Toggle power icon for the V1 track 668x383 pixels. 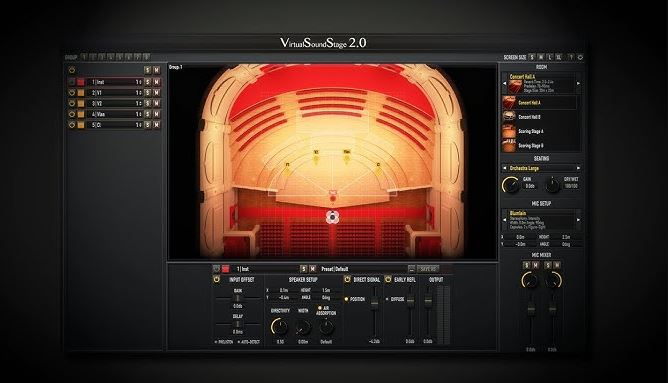coord(72,92)
